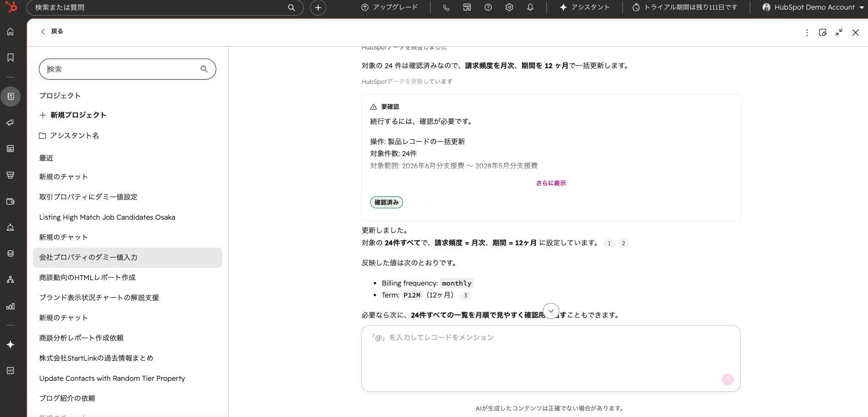Open chat Update Contacts with Random Tier Property
Viewport: 868px width, 417px height.
[127, 378]
